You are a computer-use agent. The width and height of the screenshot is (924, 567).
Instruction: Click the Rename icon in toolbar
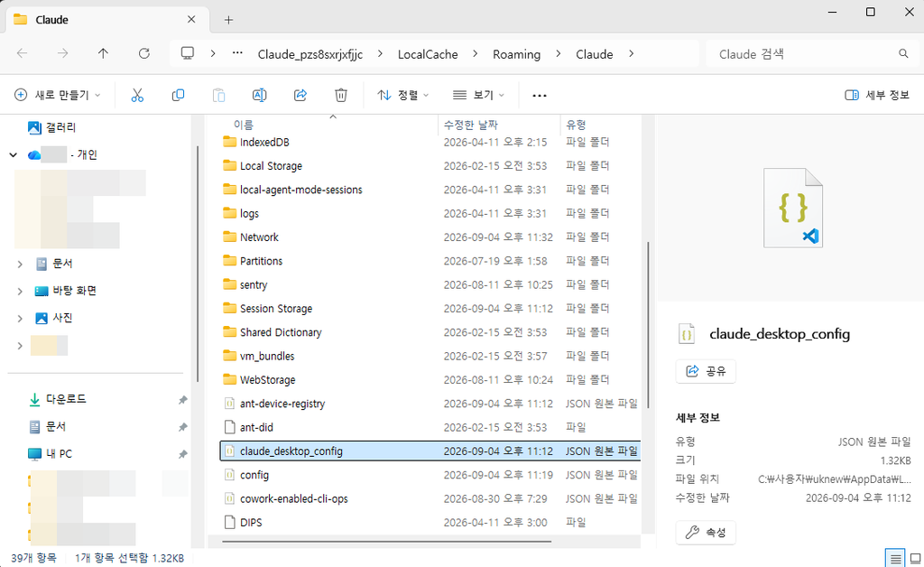259,95
